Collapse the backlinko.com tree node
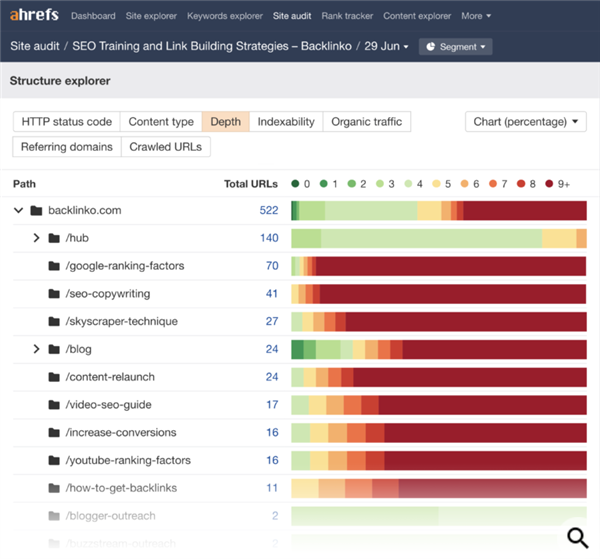The image size is (600, 559). [x=18, y=211]
